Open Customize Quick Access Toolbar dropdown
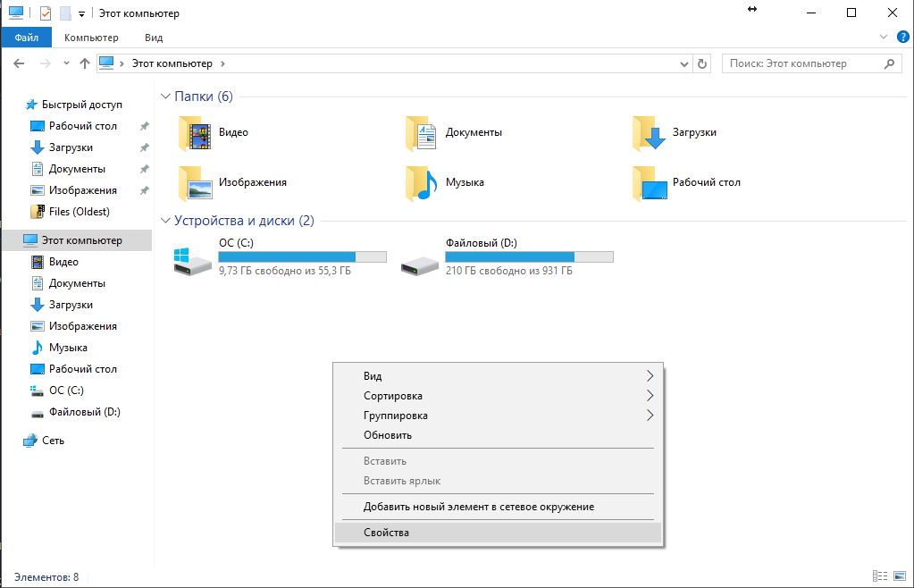Screen dimensions: 914x588 81,13
